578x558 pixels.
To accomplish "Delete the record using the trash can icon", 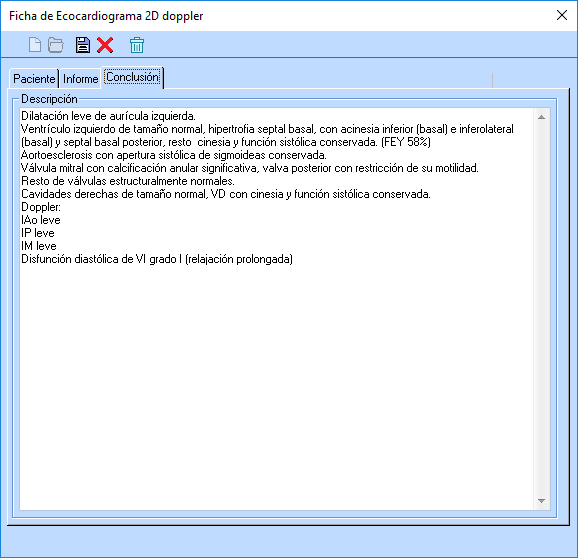I will pyautogui.click(x=137, y=45).
